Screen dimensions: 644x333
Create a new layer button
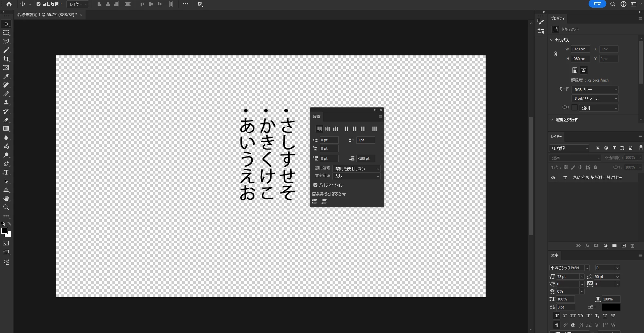pos(624,246)
